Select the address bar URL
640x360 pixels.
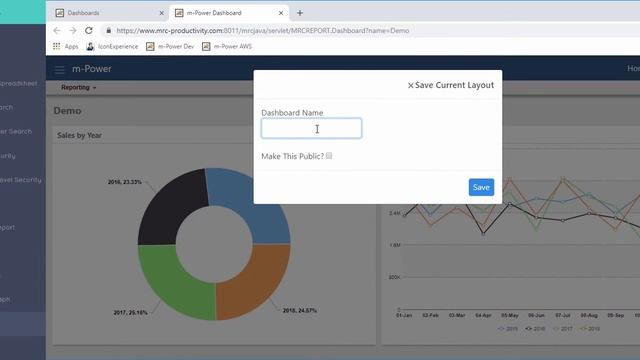pos(262,31)
